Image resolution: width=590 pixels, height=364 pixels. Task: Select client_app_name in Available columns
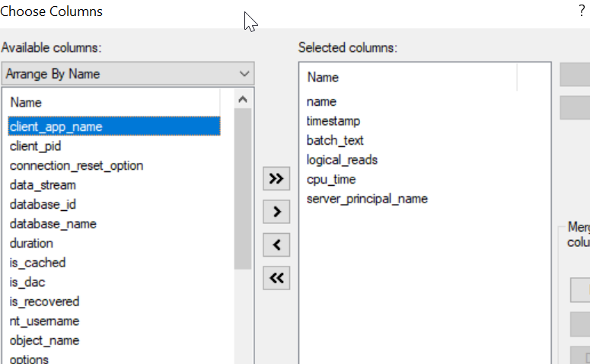coord(56,126)
